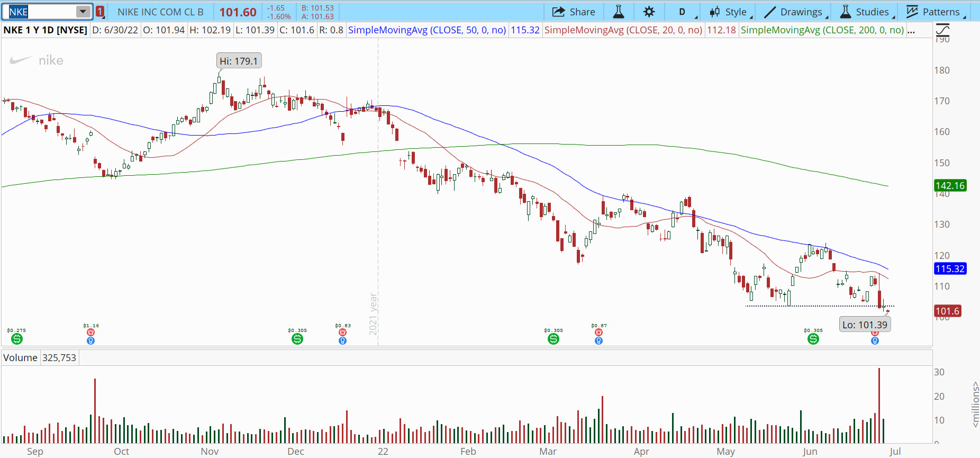Click the Lo: 101.39 price bubble
The image size is (980, 458).
(865, 325)
